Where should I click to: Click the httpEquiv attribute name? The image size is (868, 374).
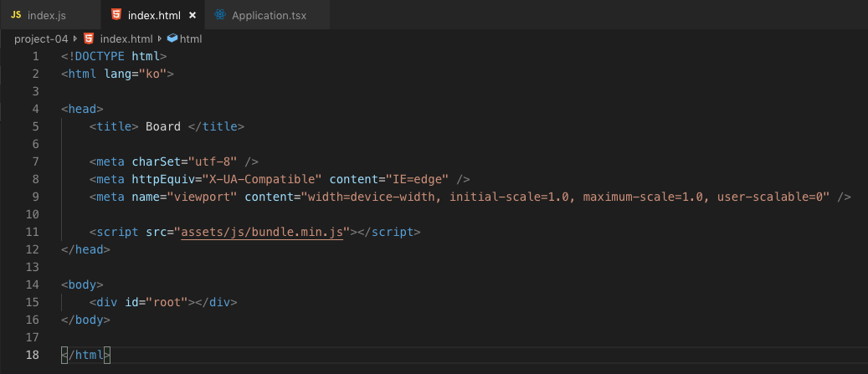point(162,179)
